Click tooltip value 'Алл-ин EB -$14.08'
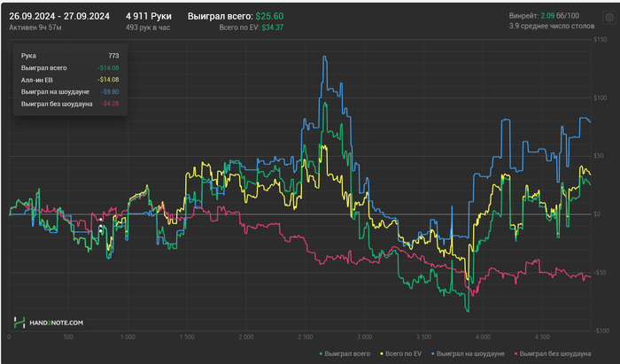The width and height of the screenshot is (620, 364). pyautogui.click(x=70, y=80)
